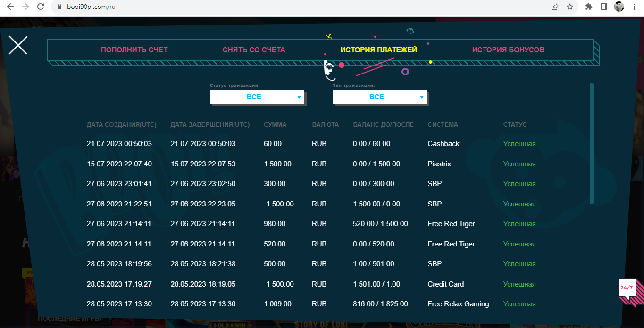This screenshot has height=328, width=644.
Task: Click balance 1.00 / 501.00
Action: [x=374, y=264]
